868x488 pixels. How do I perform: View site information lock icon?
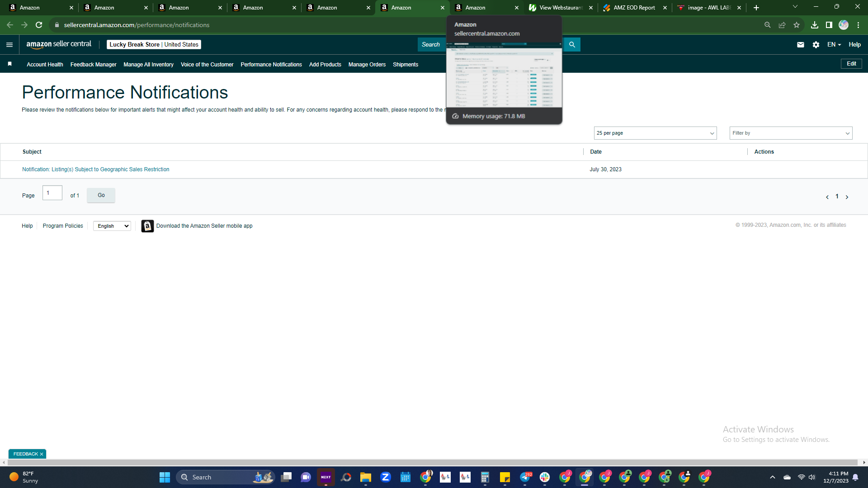[57, 25]
